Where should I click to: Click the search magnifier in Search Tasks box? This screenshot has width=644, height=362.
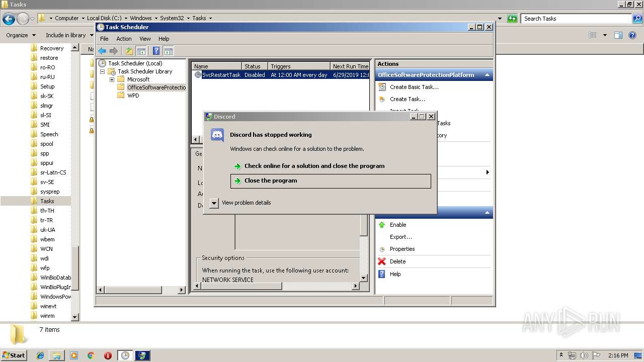tap(637, 19)
